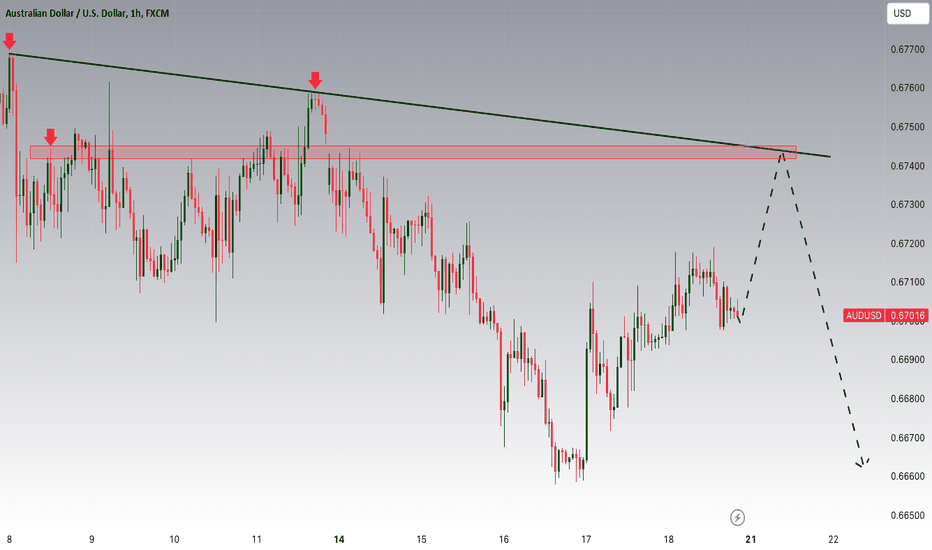Click date label 17 on time axis
This screenshot has height=550, width=932.
pyautogui.click(x=586, y=540)
